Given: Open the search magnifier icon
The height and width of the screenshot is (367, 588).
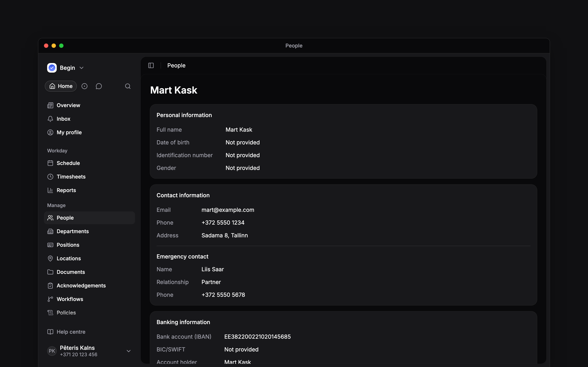Looking at the screenshot, I should click(x=128, y=86).
